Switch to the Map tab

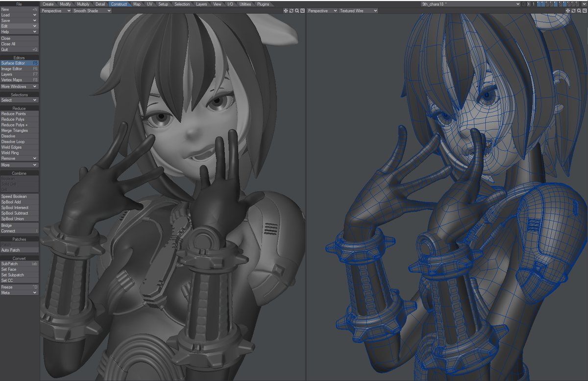[137, 3]
